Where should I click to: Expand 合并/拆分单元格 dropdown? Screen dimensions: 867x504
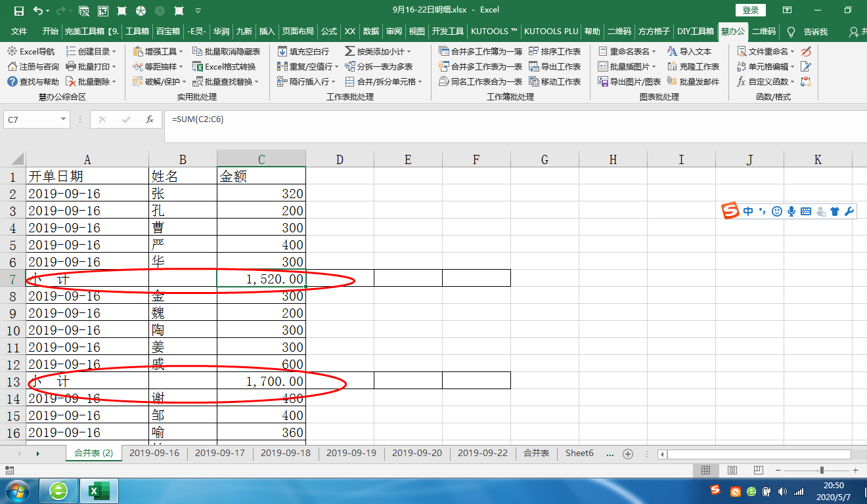(420, 81)
